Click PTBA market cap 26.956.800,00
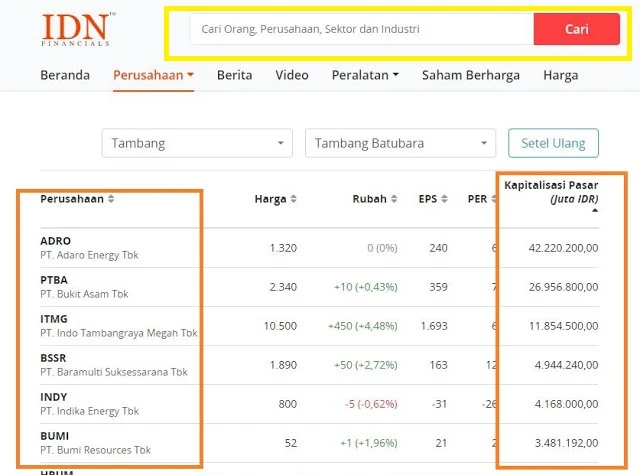This screenshot has height=475, width=640. click(564, 287)
